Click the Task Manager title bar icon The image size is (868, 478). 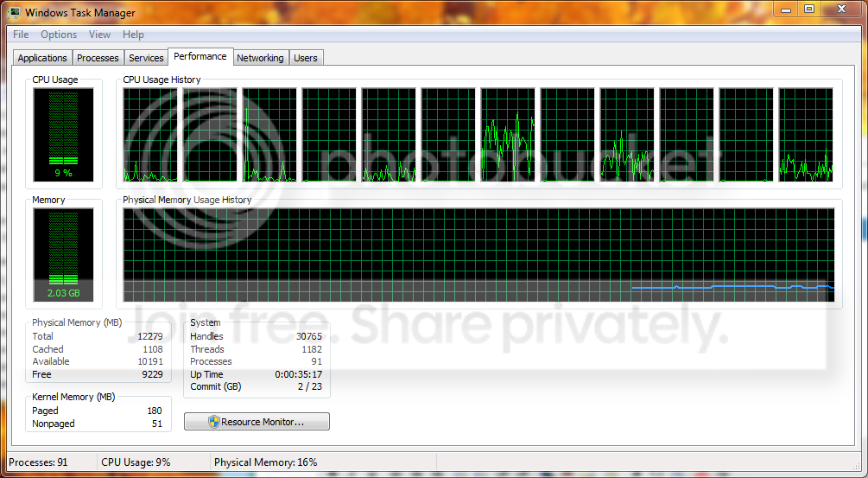pyautogui.click(x=14, y=12)
